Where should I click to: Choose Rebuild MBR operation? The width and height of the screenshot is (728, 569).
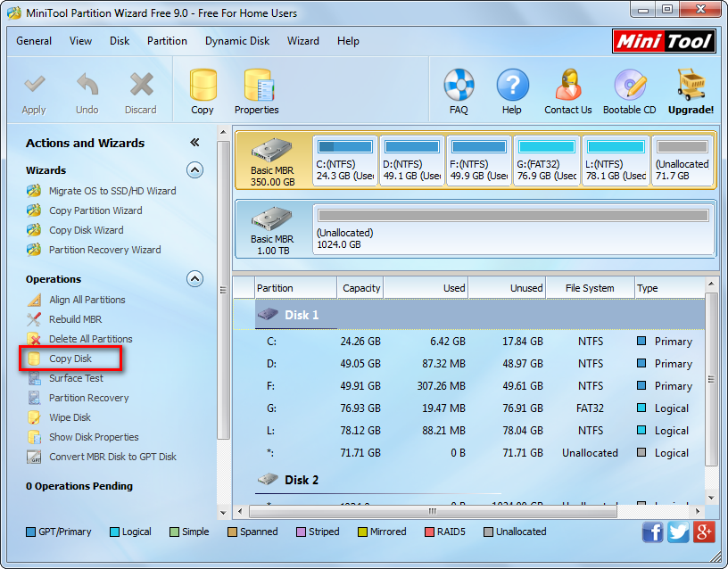click(x=75, y=319)
